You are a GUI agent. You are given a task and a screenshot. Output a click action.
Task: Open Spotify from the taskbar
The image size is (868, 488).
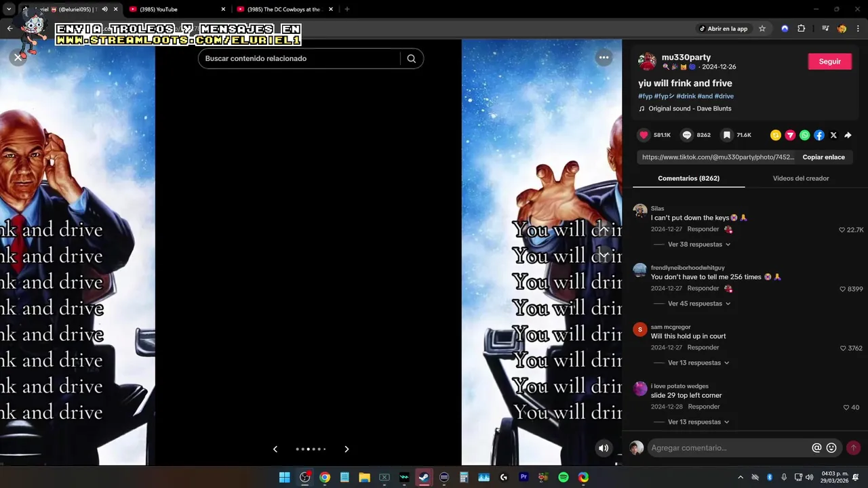(563, 477)
